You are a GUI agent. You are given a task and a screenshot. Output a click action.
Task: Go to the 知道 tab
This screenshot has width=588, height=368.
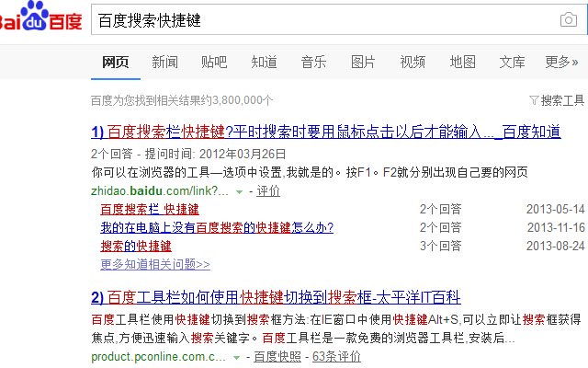coord(264,62)
